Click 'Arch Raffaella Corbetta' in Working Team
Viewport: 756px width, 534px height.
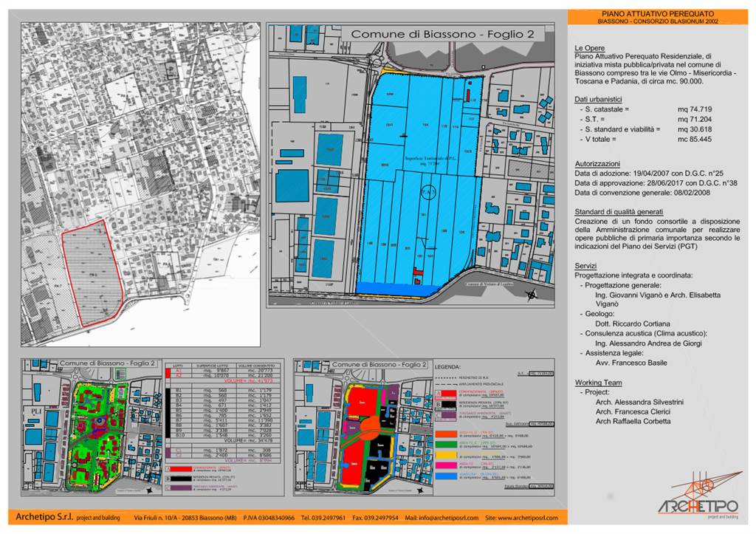pos(633,421)
